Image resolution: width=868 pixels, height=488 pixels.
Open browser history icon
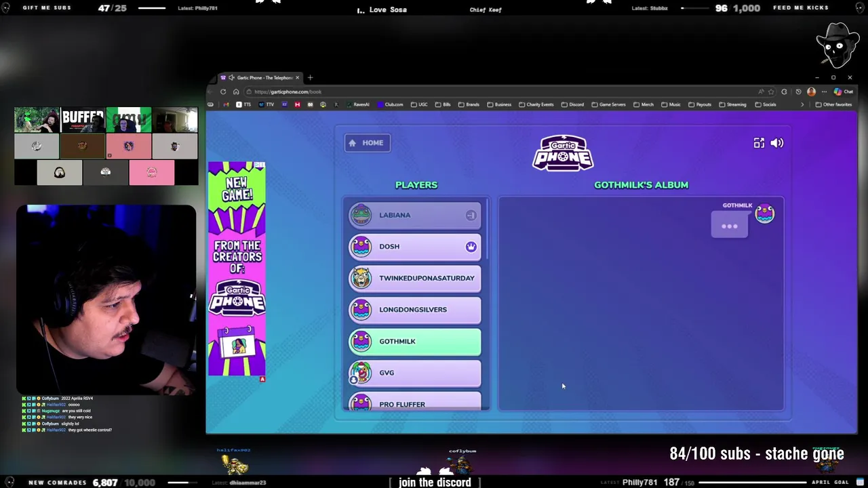pos(798,91)
